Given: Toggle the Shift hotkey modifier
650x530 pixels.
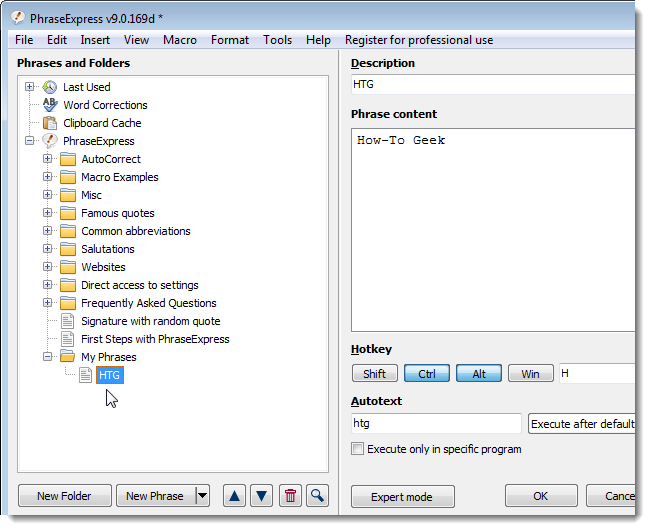Looking at the screenshot, I should point(375,373).
